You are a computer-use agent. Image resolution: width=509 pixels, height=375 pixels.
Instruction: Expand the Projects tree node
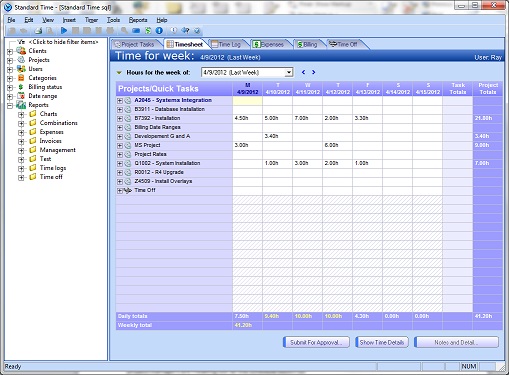pos(10,60)
